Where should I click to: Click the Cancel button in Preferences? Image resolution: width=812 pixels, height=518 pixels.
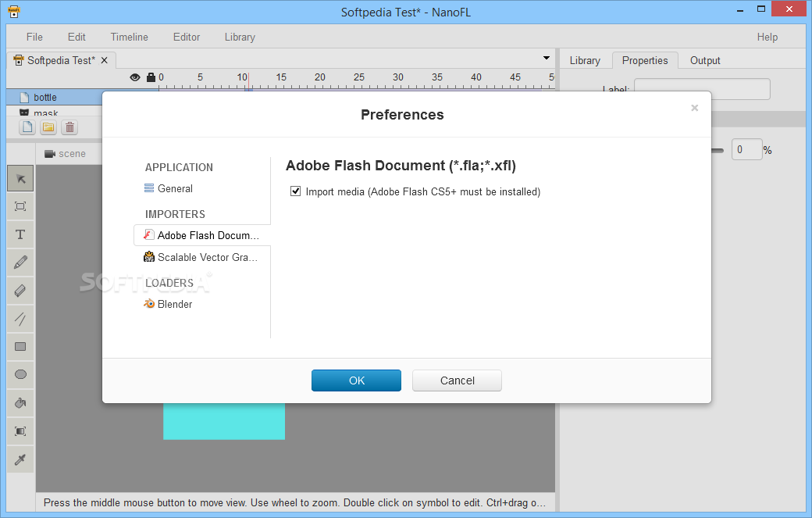pyautogui.click(x=457, y=380)
